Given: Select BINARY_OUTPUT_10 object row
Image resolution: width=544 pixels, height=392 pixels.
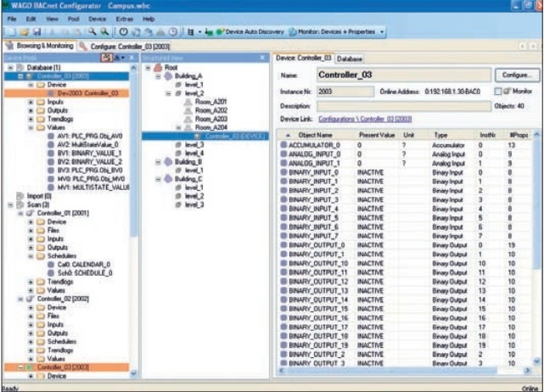Looking at the screenshot, I should pos(405,263).
